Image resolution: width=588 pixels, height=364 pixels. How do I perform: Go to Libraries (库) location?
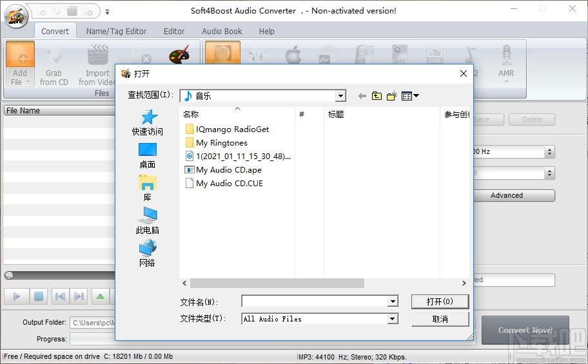click(148, 188)
